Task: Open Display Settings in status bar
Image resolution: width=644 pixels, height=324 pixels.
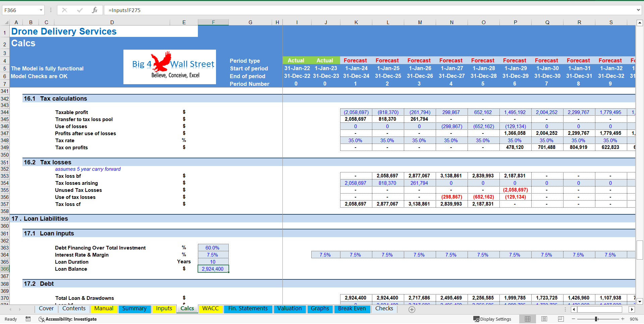Action: click(492, 319)
